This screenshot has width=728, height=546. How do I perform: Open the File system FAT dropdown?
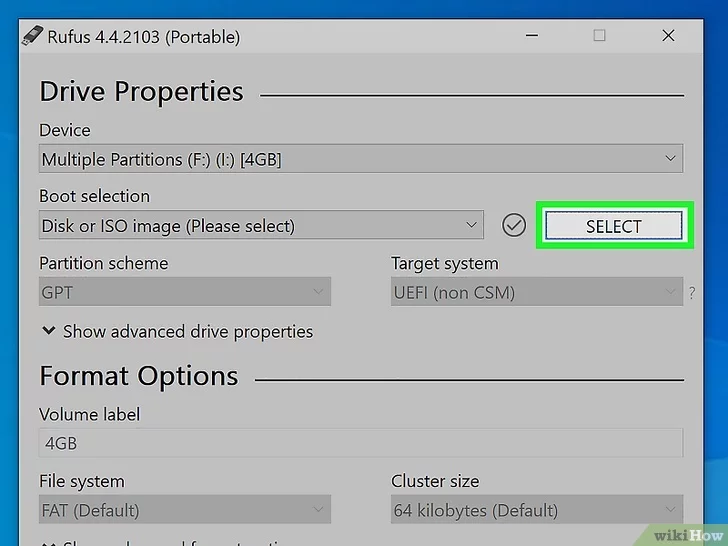[x=185, y=509]
